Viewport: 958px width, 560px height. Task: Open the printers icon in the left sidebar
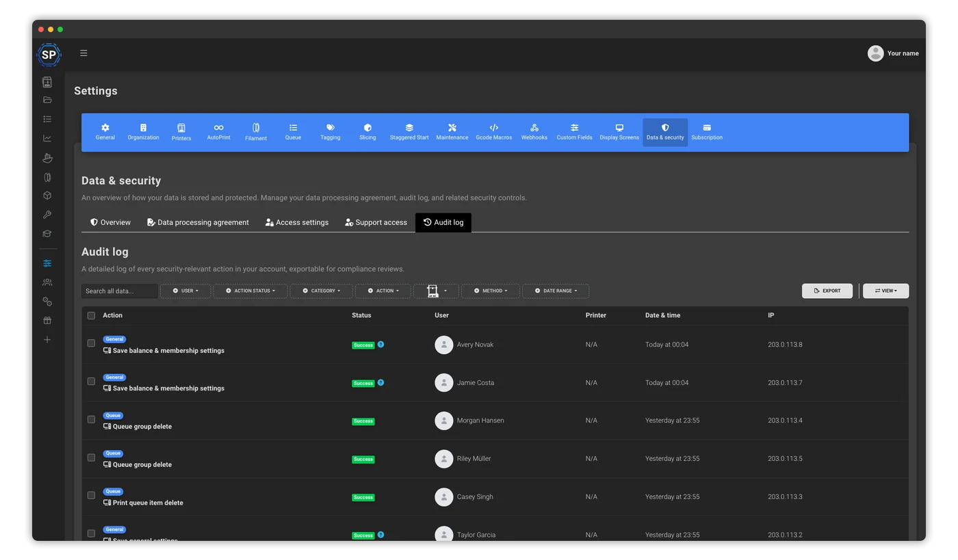coord(47,82)
